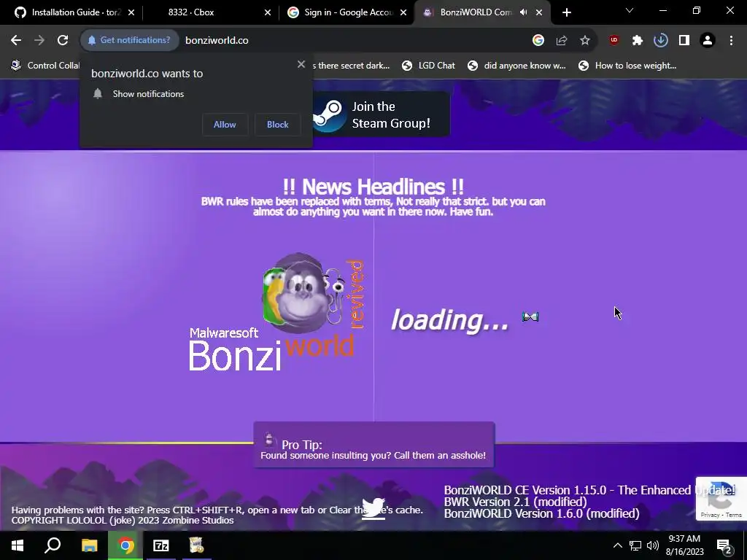Viewport: 747px width, 560px height.
Task: Block bonziworld.co notifications
Action: (x=278, y=125)
